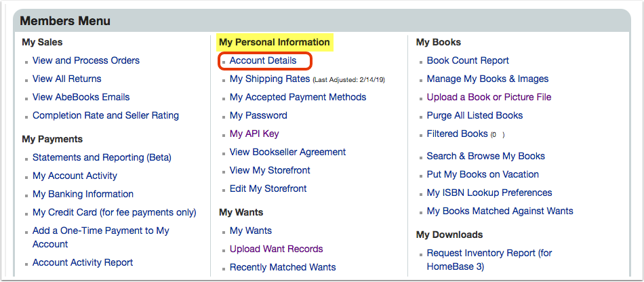Open My Accepted Payment Methods
This screenshot has width=644, height=282.
pyautogui.click(x=298, y=98)
